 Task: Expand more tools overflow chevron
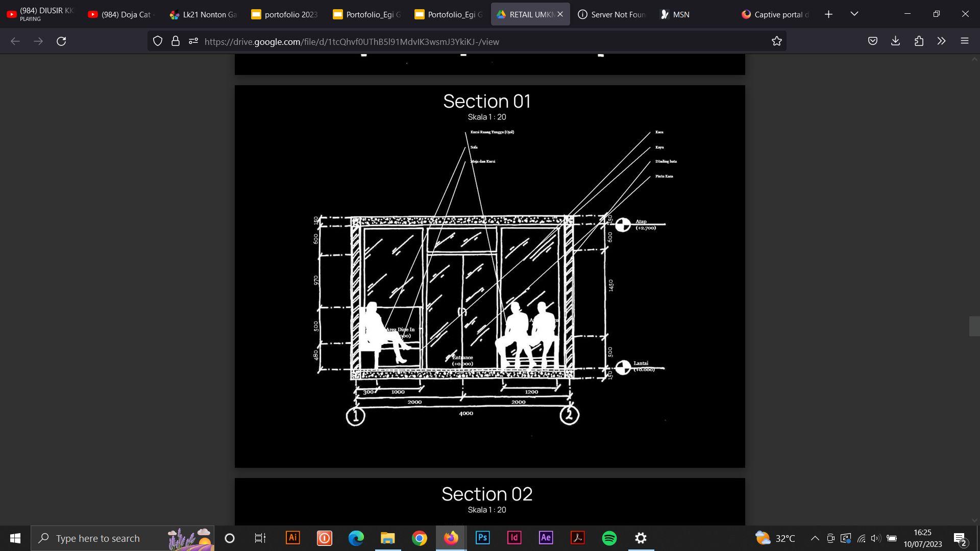(941, 41)
